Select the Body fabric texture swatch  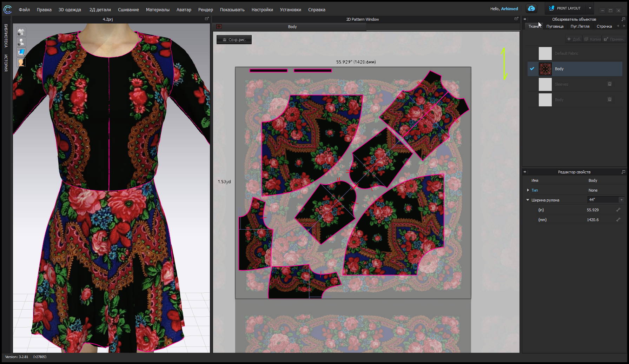545,69
